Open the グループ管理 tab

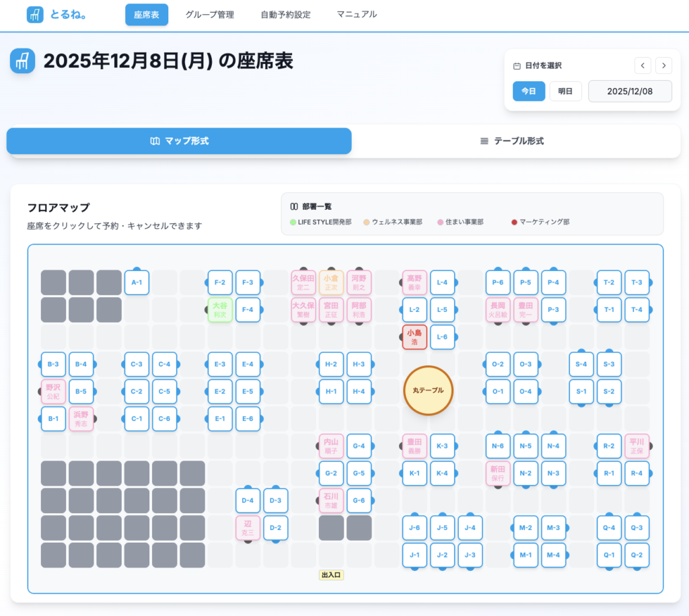pos(210,15)
